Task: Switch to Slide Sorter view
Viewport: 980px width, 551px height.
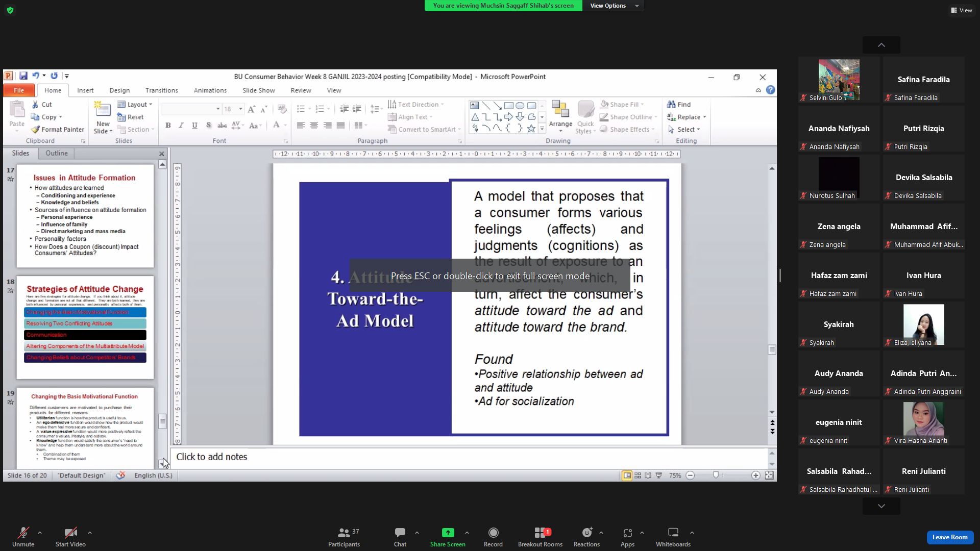Action: coord(638,475)
